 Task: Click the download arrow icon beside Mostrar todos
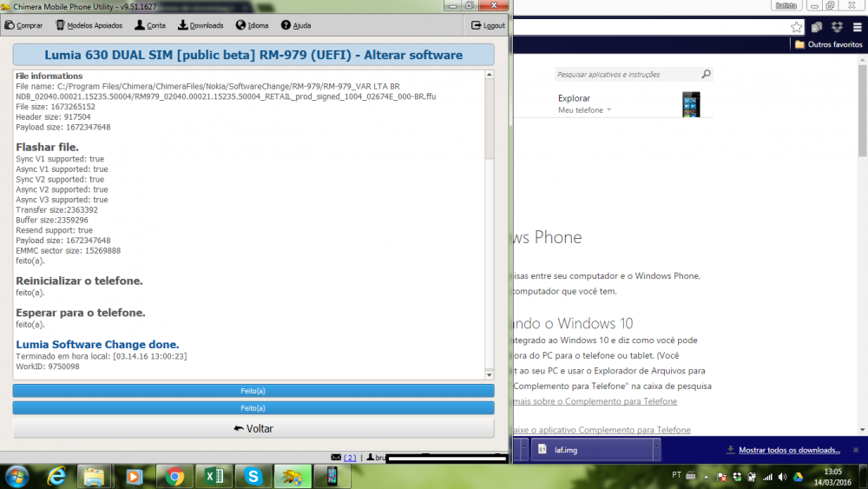(731, 450)
